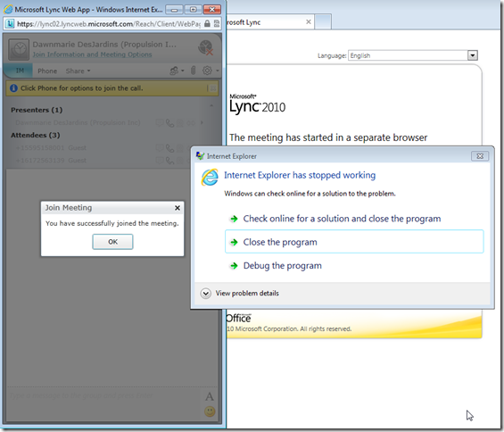Click OK in the Join Meeting dialog
The width and height of the screenshot is (504, 432).
[x=112, y=242]
